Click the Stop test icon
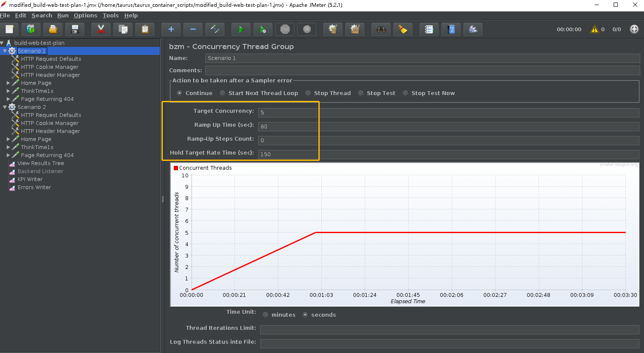This screenshot has width=644, height=353. (285, 29)
